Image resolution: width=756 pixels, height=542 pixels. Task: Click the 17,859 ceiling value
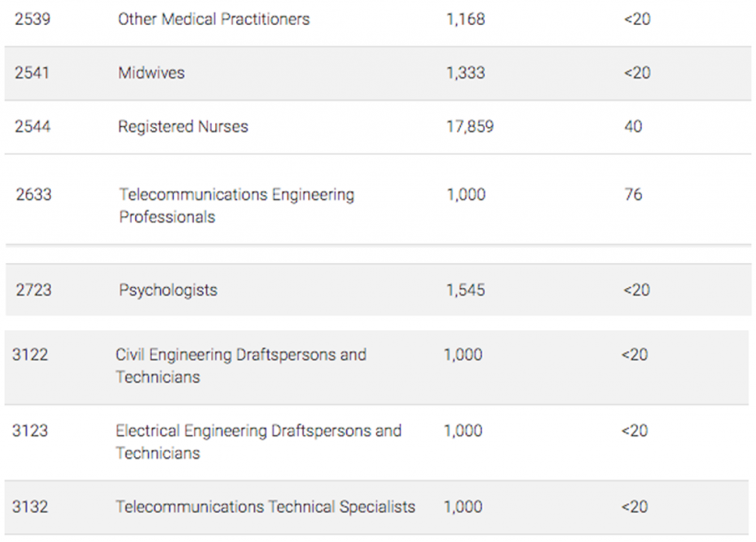click(470, 127)
